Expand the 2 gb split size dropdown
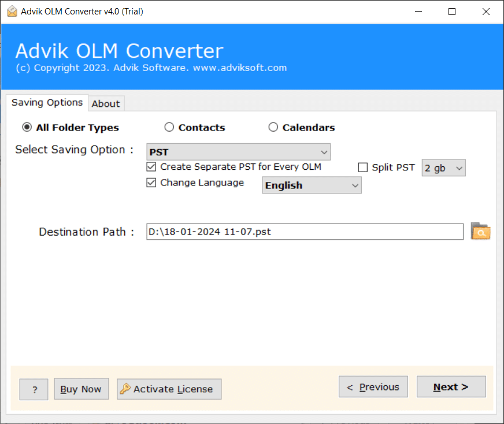 coord(443,168)
